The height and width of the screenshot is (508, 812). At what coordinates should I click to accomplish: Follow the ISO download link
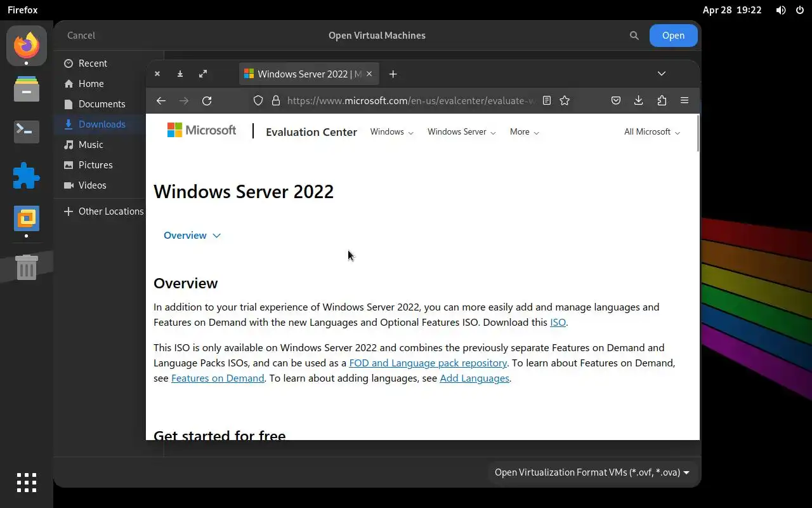tap(558, 323)
